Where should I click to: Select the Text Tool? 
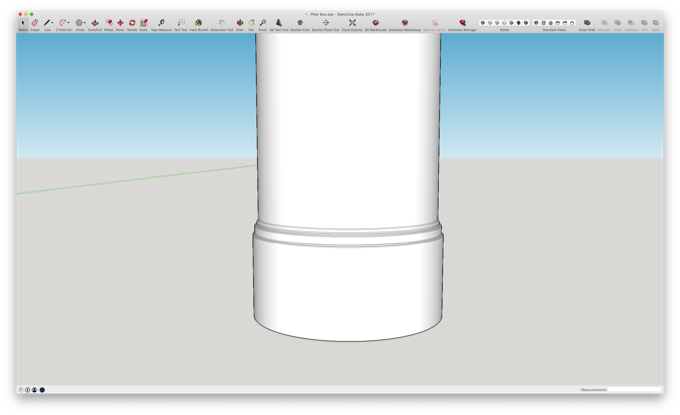click(x=181, y=23)
